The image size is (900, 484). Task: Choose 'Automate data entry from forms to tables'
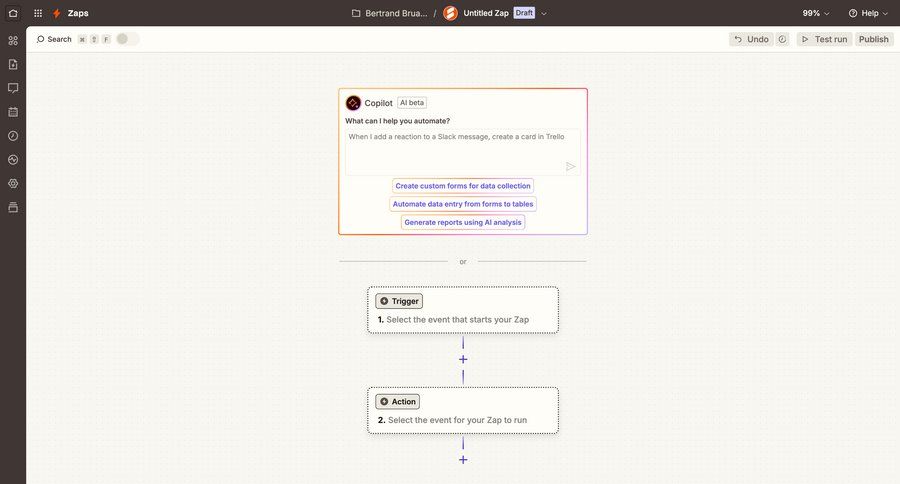pyautogui.click(x=463, y=204)
